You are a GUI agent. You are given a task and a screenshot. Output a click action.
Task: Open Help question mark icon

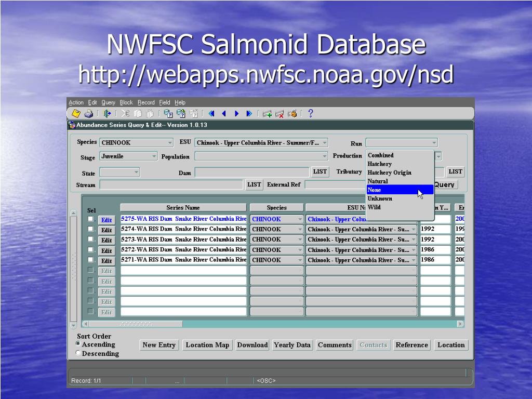[311, 114]
